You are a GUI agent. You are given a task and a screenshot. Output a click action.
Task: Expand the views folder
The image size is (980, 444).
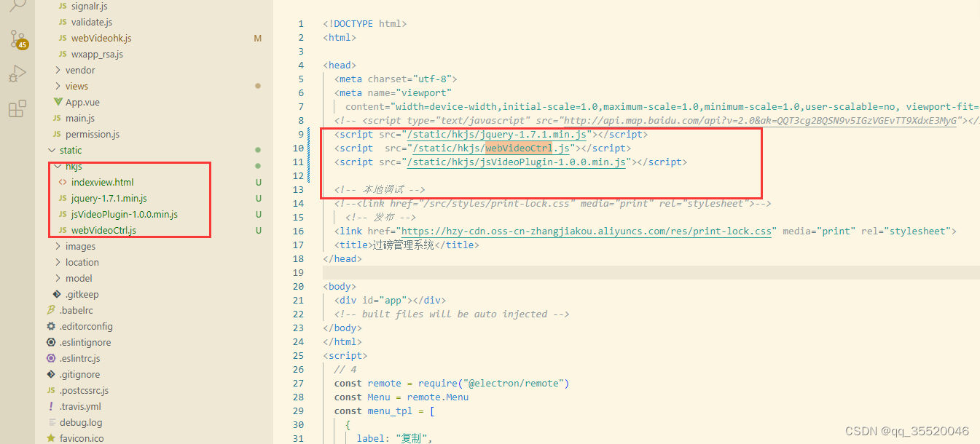(77, 86)
